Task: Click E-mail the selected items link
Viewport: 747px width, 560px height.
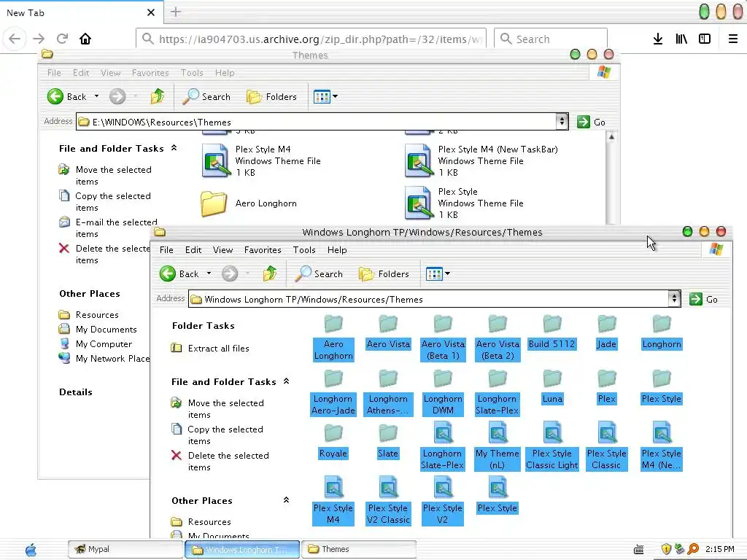Action: point(116,227)
